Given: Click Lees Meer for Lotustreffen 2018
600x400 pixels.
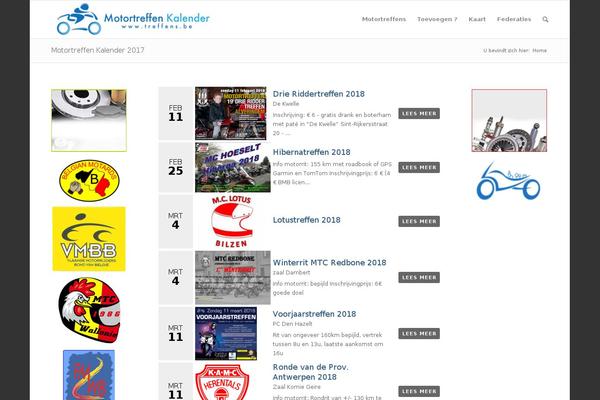Looking at the screenshot, I should point(419,221).
